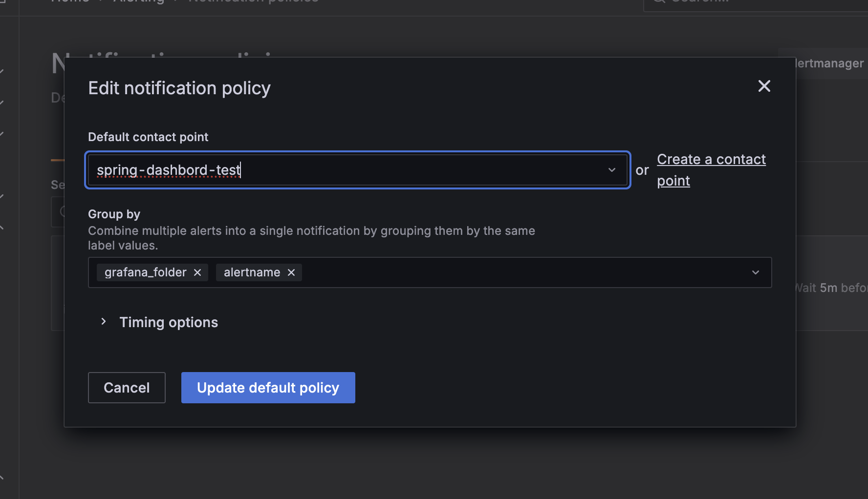Select the grafana_folder tag label
The height and width of the screenshot is (499, 868).
(x=145, y=272)
